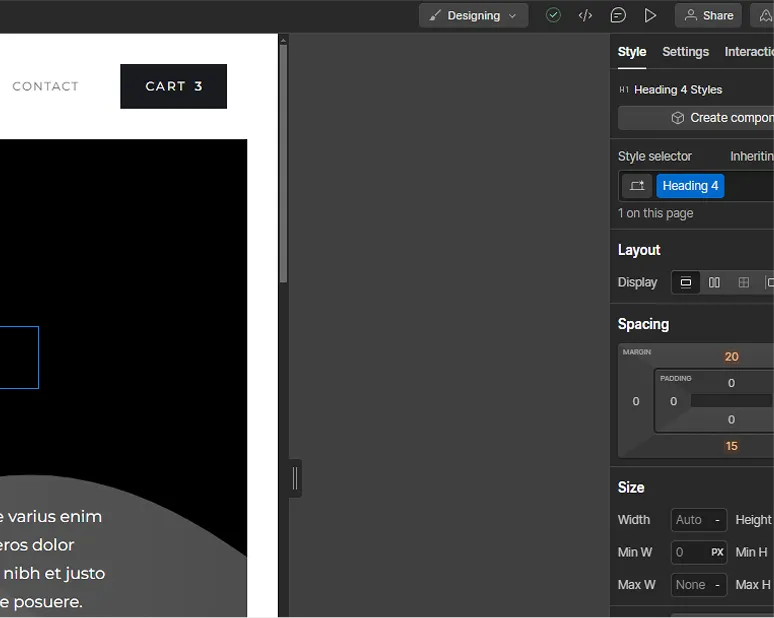Set display to grid
The image size is (774, 618).
(743, 282)
